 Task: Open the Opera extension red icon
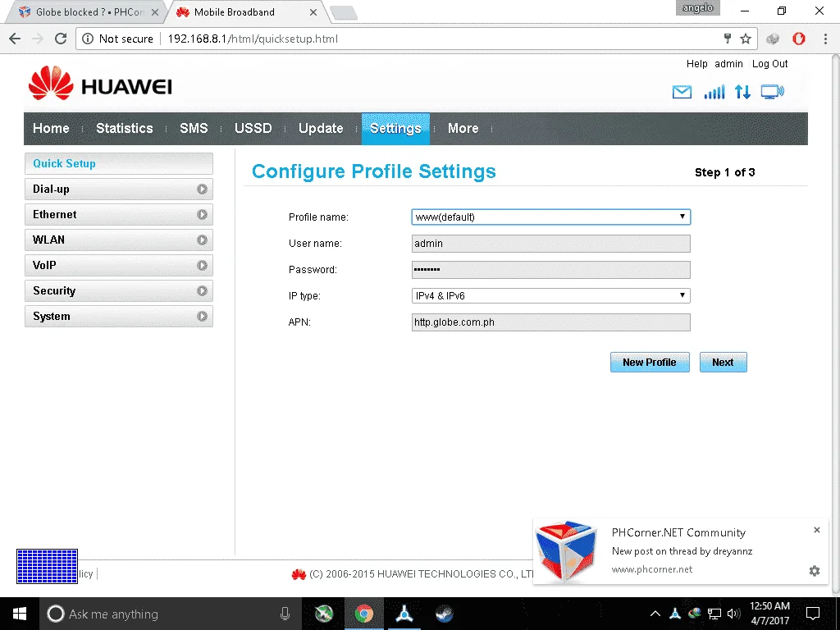[799, 39]
